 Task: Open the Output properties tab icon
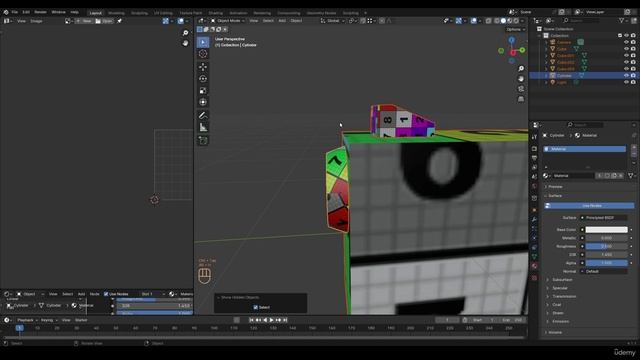(x=534, y=158)
